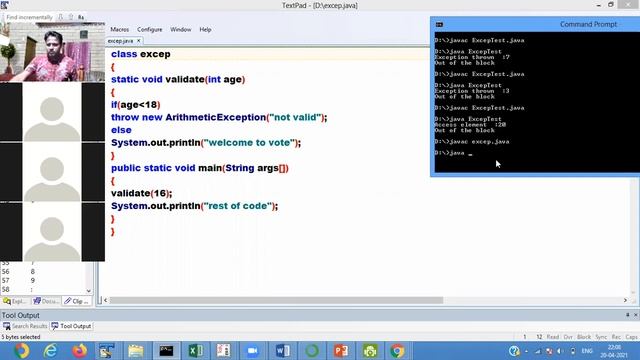This screenshot has height=360, width=640.
Task: Click the clip list row '57 9'
Action: 18,280
